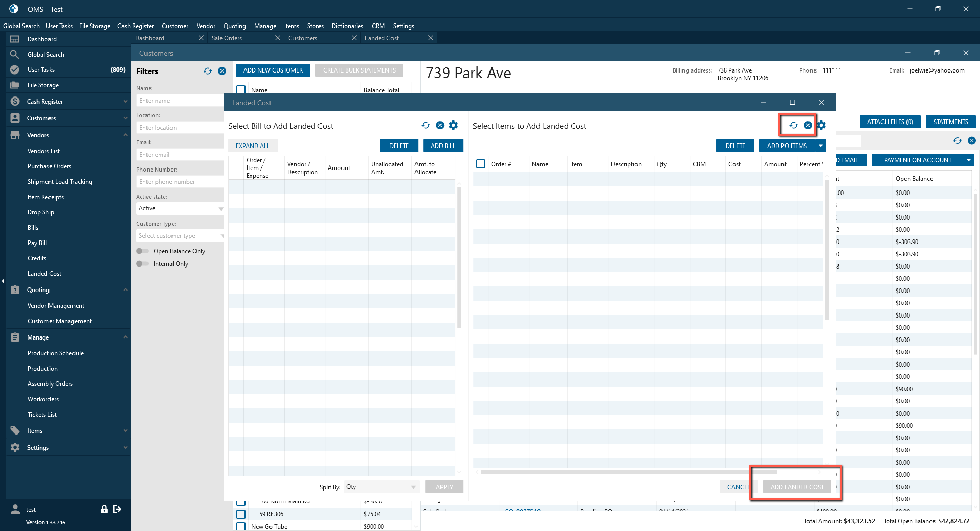
Task: Open the Dictionaries menu
Action: point(347,26)
